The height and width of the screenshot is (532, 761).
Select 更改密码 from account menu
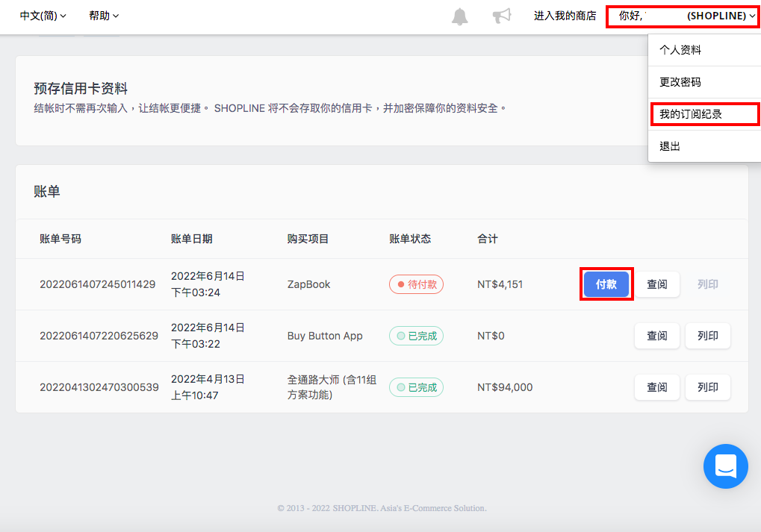(705, 82)
